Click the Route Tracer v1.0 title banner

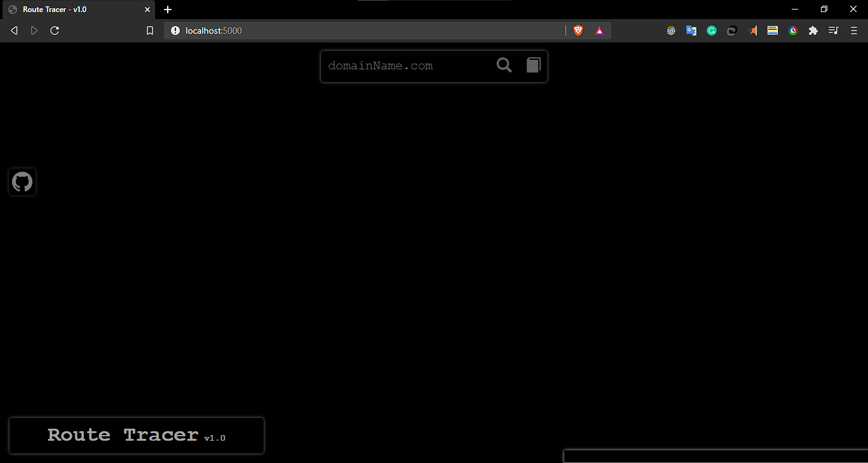click(x=137, y=436)
